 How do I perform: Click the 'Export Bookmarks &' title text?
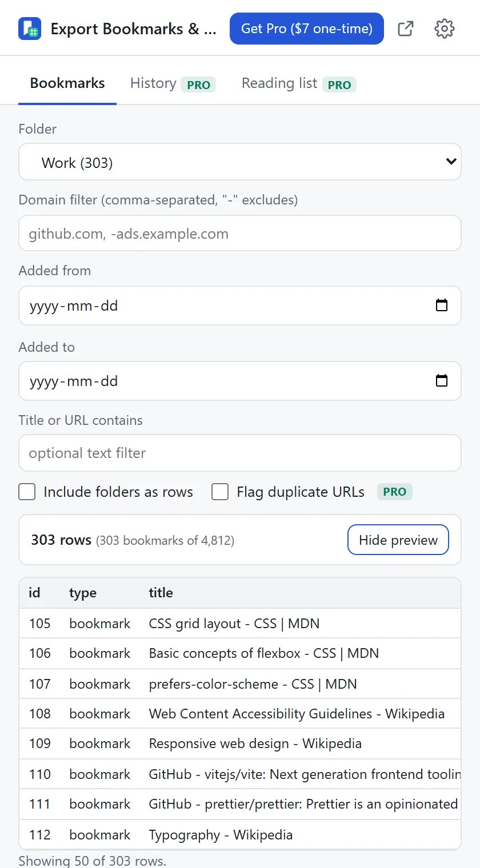(134, 29)
